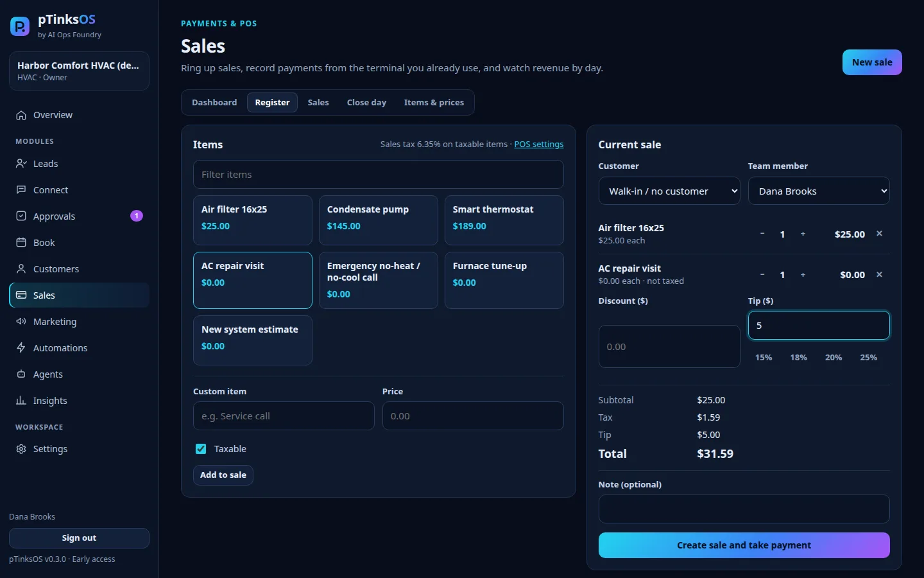This screenshot has height=578, width=924.
Task: Click the Discount ($) input field
Action: coord(669,347)
